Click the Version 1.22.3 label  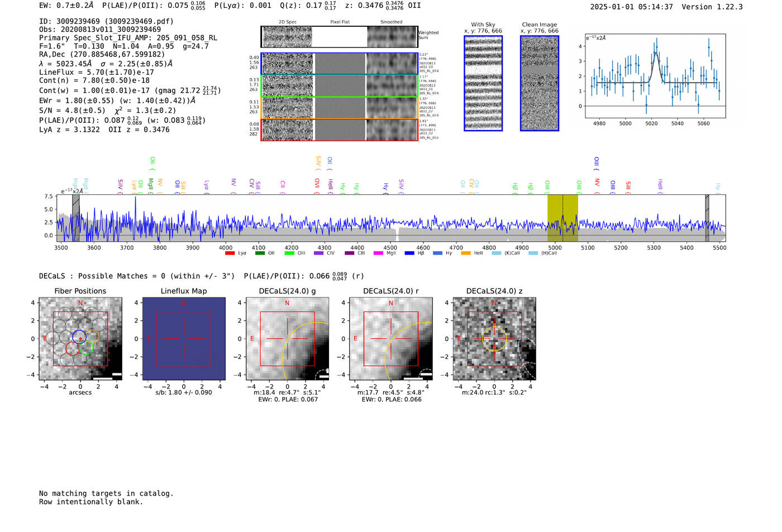(712, 7)
